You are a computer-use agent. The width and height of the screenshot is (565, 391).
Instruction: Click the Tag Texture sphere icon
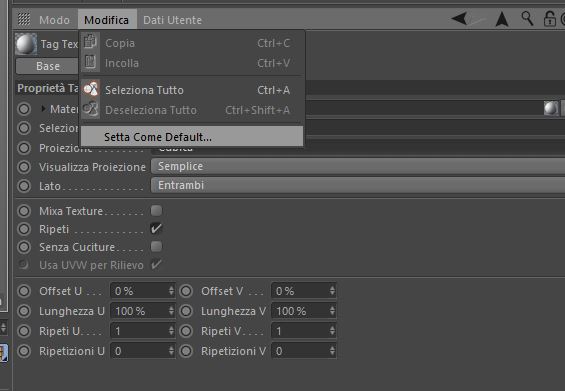pyautogui.click(x=26, y=44)
